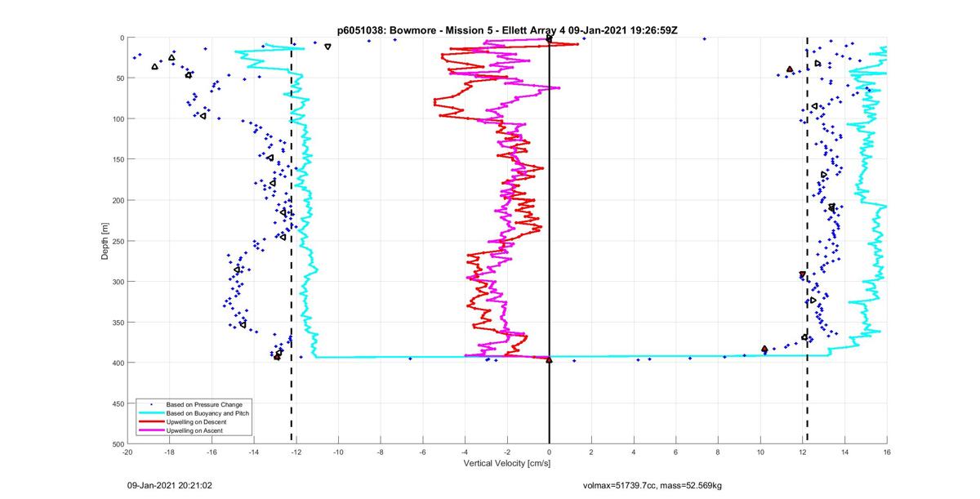
Task: Click the positive '8' tick on the velocity axis
Action: [x=719, y=452]
